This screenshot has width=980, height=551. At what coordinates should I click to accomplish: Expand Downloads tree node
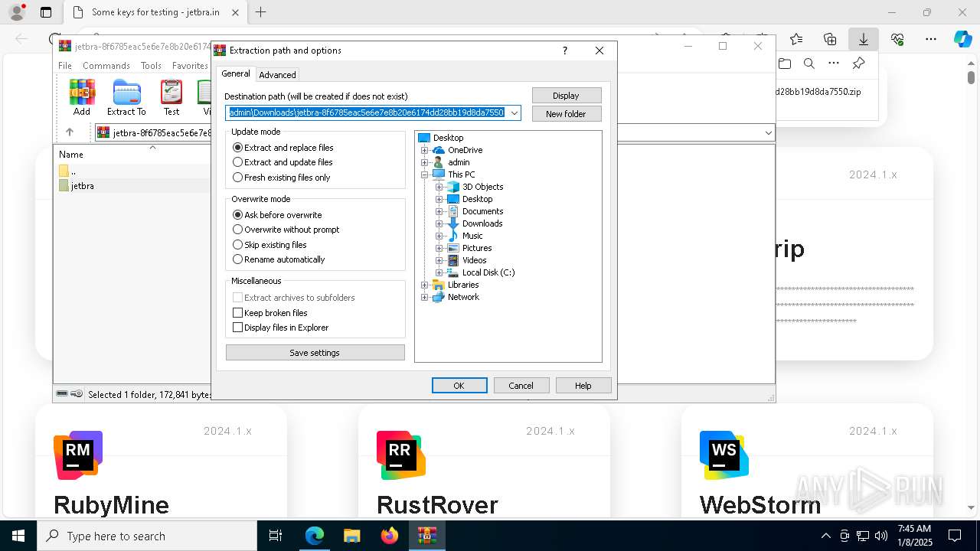coord(439,223)
